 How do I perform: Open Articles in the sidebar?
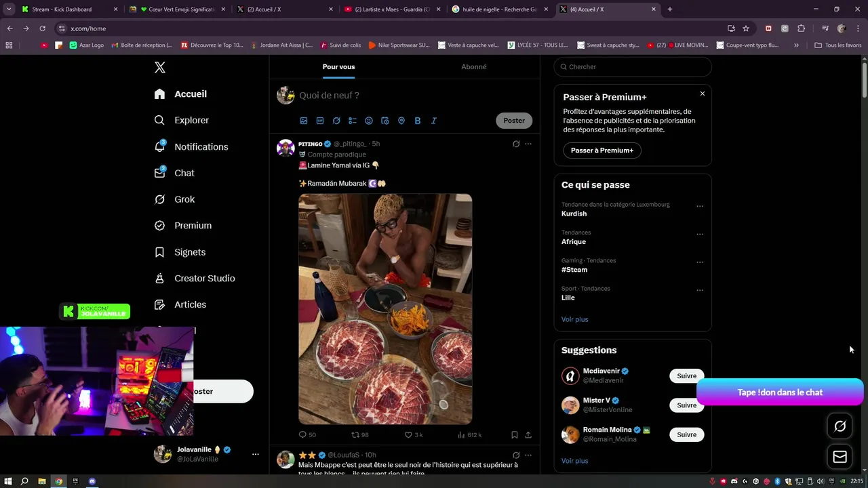point(180,305)
